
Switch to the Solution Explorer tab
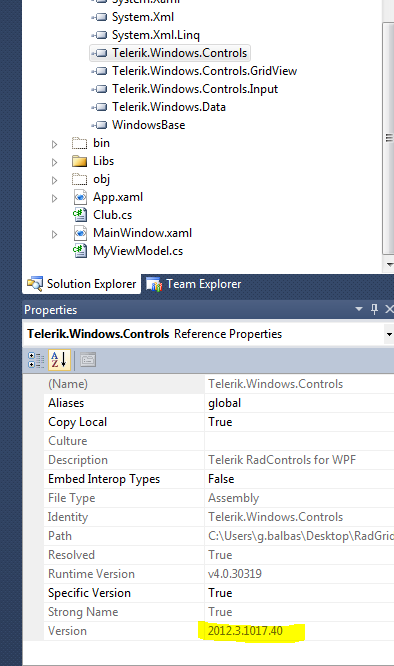tap(82, 284)
